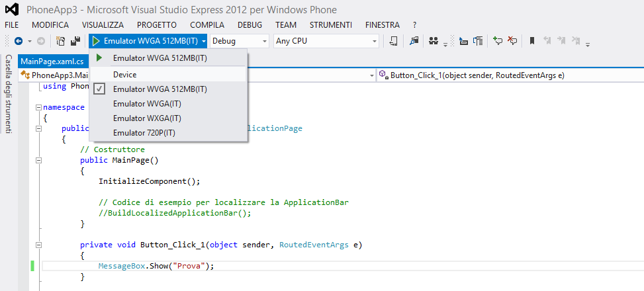Screen dimensions: 644x291
Task: Click the device window icon after Any CPU
Action: pyautogui.click(x=393, y=41)
